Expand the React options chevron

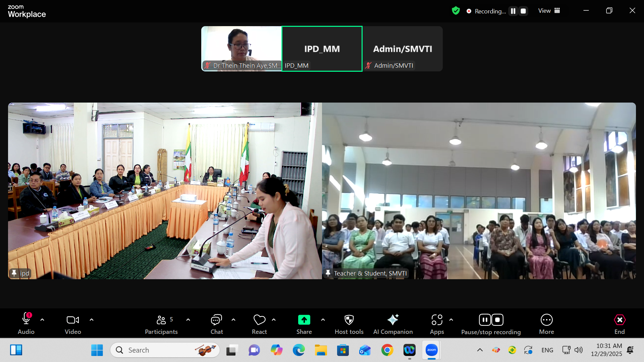point(274,320)
